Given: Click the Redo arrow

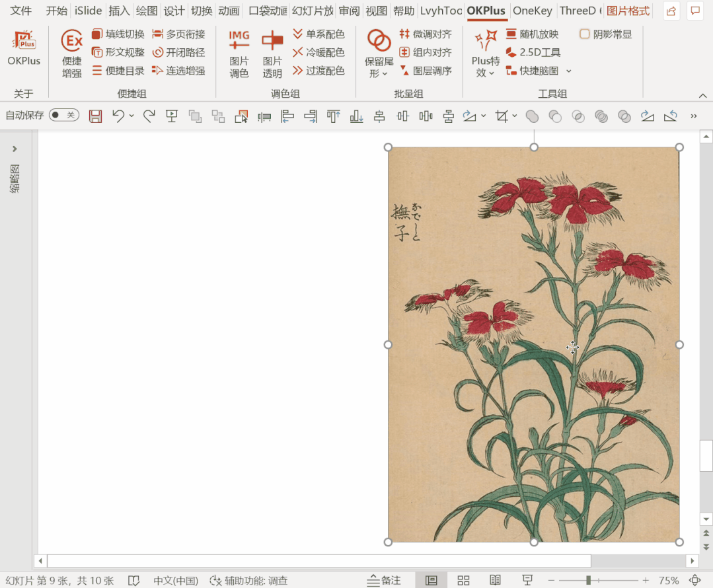Looking at the screenshot, I should pos(149,116).
